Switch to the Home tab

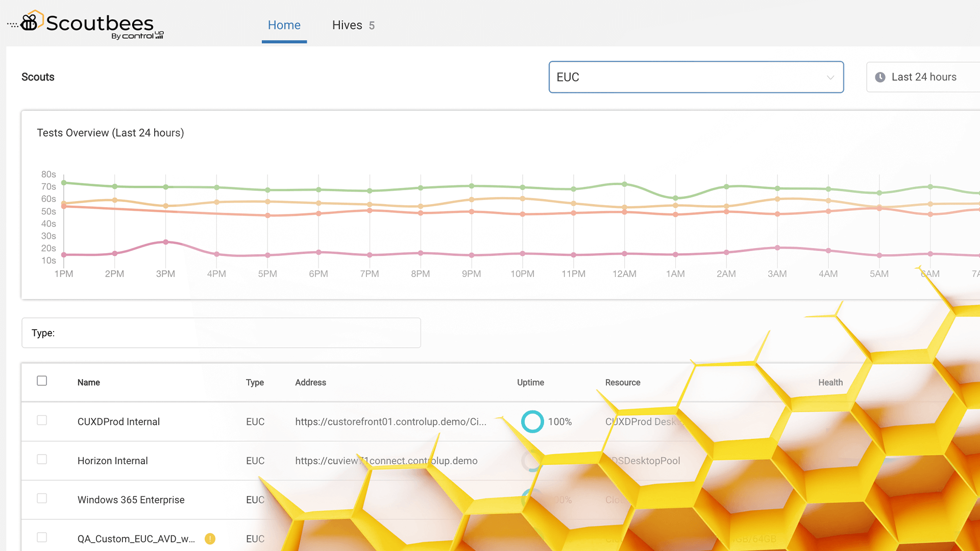(x=284, y=25)
